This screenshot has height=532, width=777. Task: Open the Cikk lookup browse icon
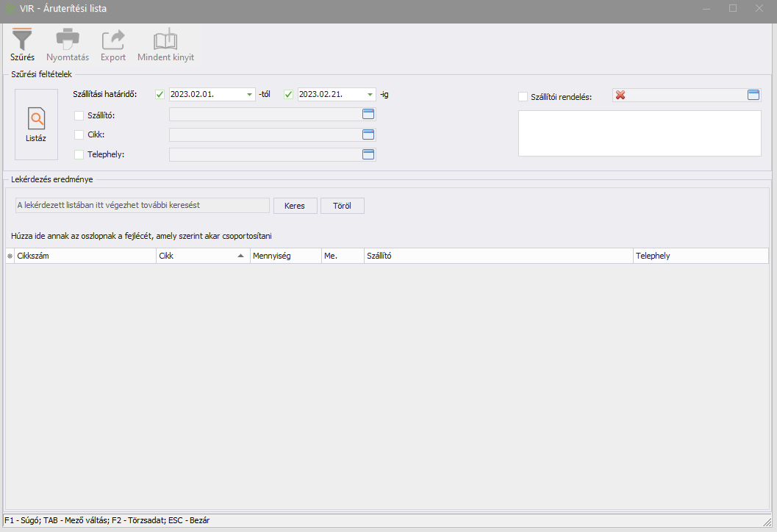click(368, 134)
